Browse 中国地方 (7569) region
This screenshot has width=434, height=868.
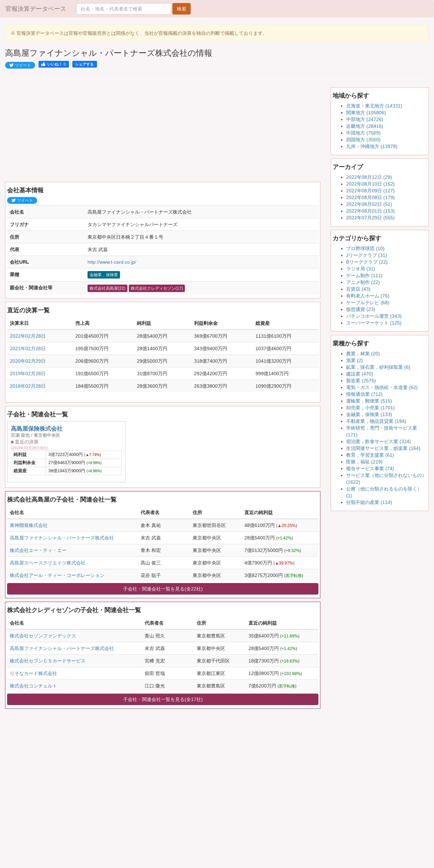(363, 133)
